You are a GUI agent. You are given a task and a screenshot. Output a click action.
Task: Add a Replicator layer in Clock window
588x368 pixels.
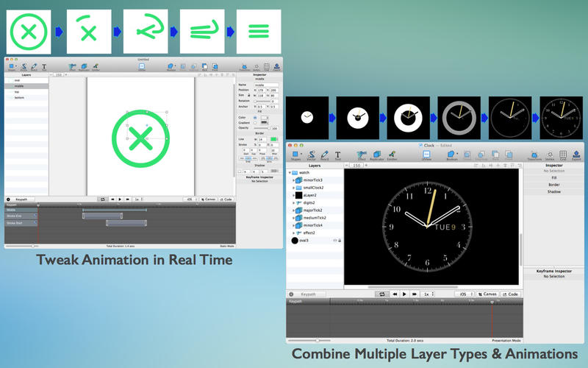click(376, 155)
